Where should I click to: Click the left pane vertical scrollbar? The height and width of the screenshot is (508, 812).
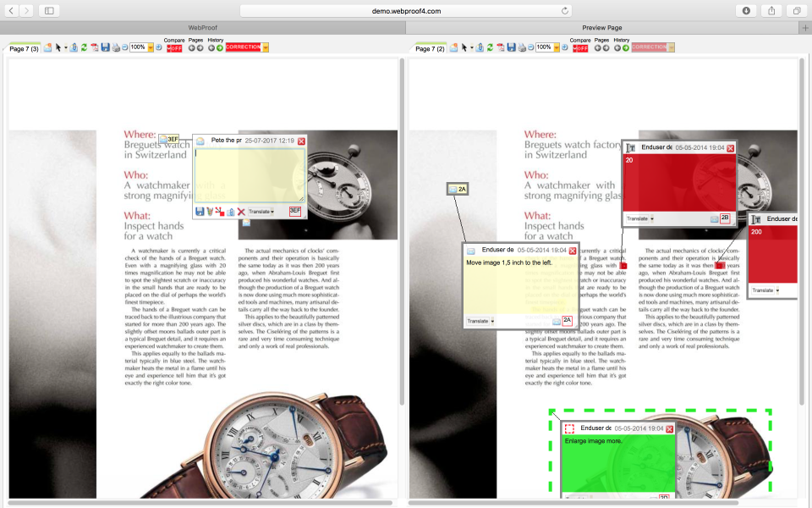pyautogui.click(x=402, y=232)
